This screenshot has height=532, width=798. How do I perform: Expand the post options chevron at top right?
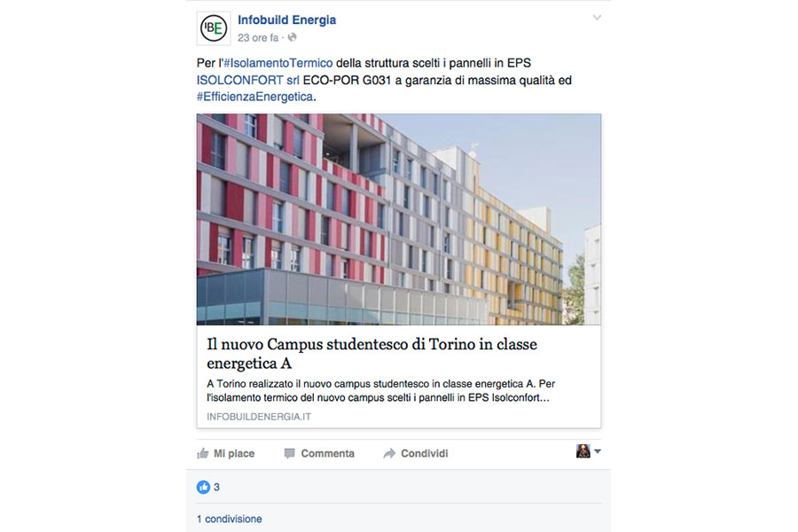point(597,18)
